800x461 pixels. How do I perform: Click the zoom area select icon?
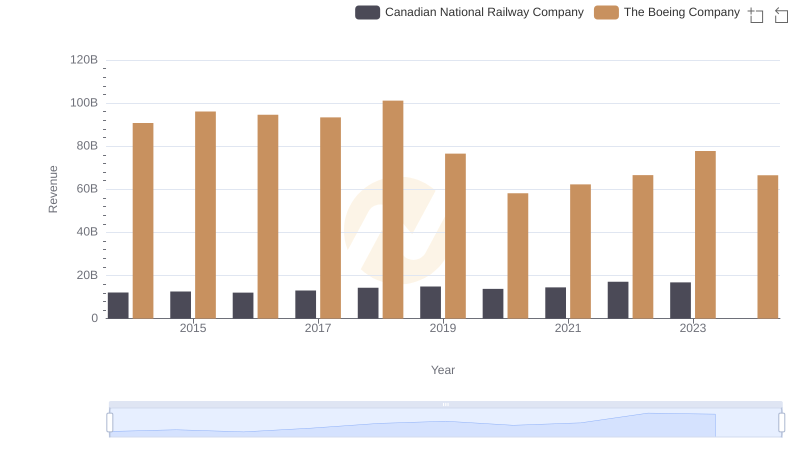(756, 15)
